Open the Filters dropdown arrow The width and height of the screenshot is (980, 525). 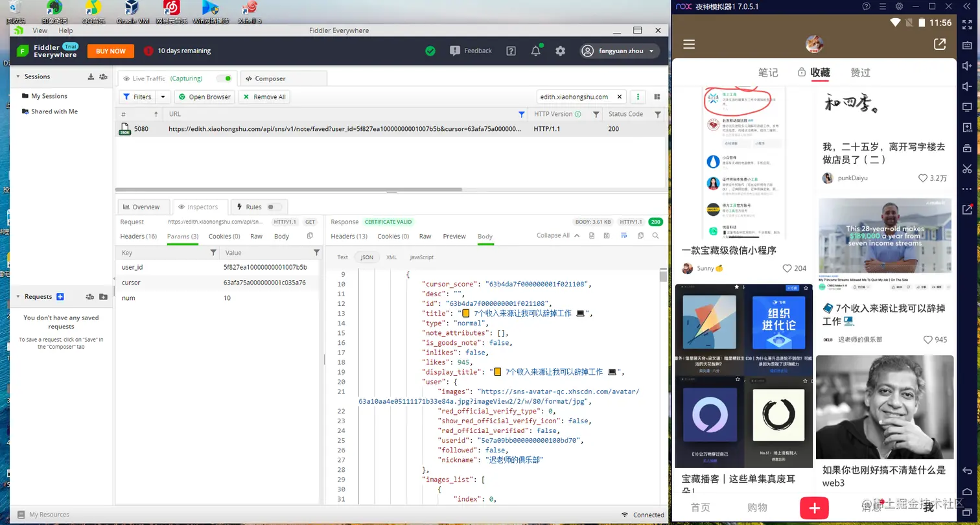[x=163, y=97]
